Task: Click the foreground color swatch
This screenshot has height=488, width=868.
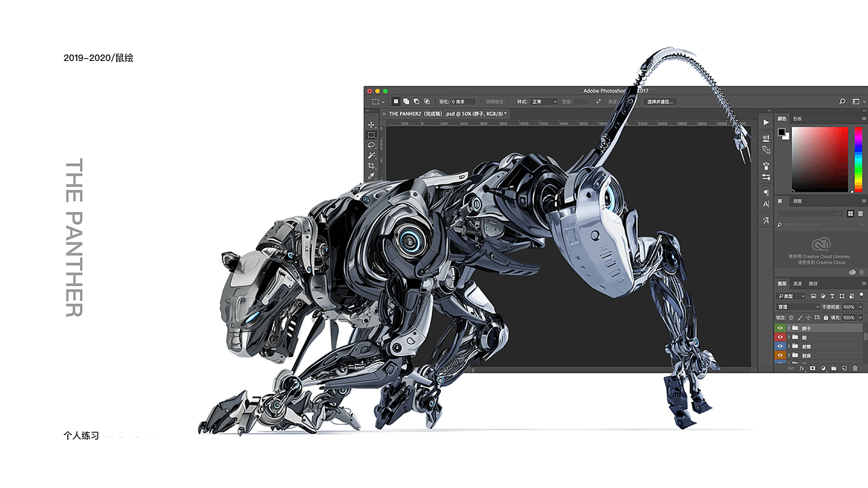Action: (781, 131)
